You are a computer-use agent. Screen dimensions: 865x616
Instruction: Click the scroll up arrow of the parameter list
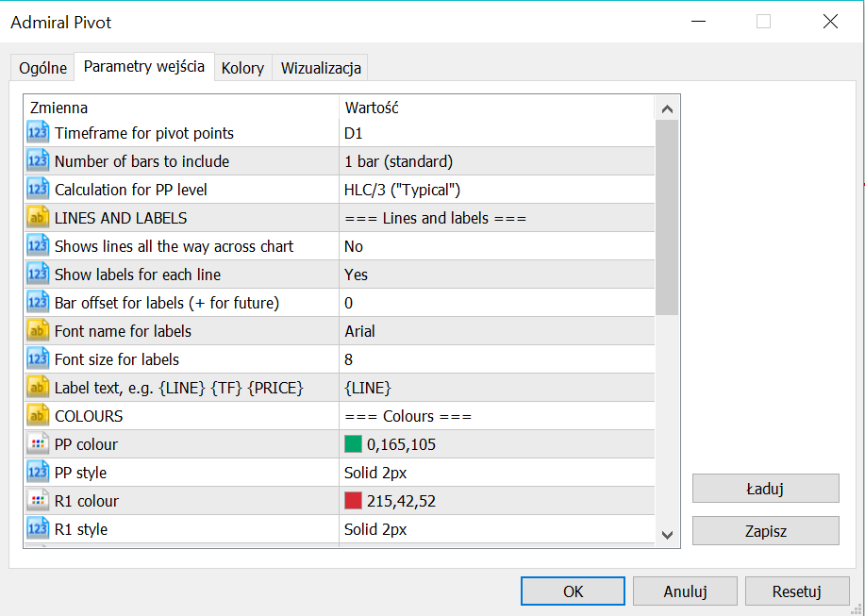pyautogui.click(x=667, y=108)
